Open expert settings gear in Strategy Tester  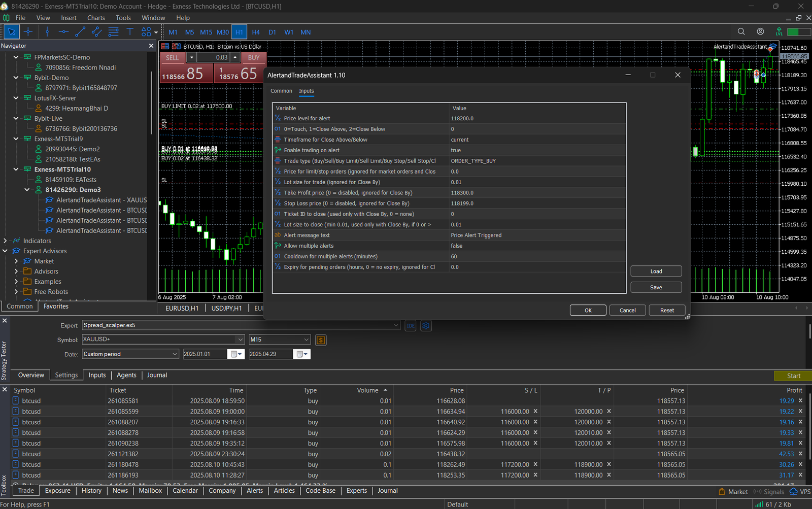(x=426, y=326)
